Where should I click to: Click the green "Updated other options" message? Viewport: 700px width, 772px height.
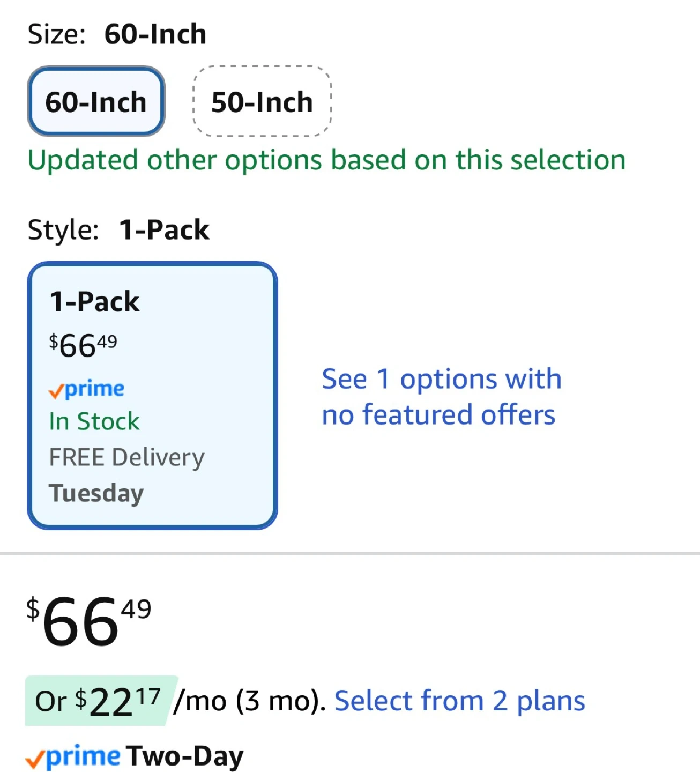tap(326, 160)
